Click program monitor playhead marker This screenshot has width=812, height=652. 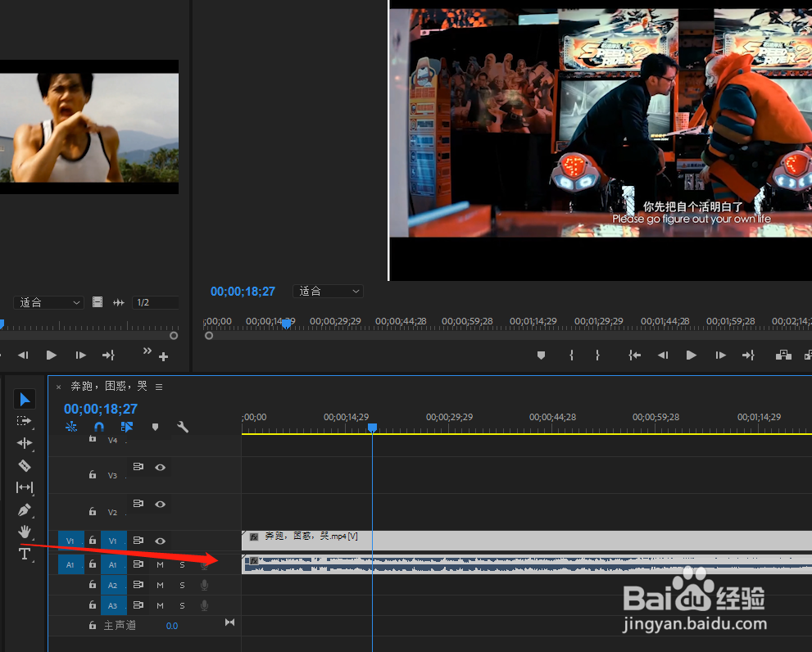pos(286,324)
